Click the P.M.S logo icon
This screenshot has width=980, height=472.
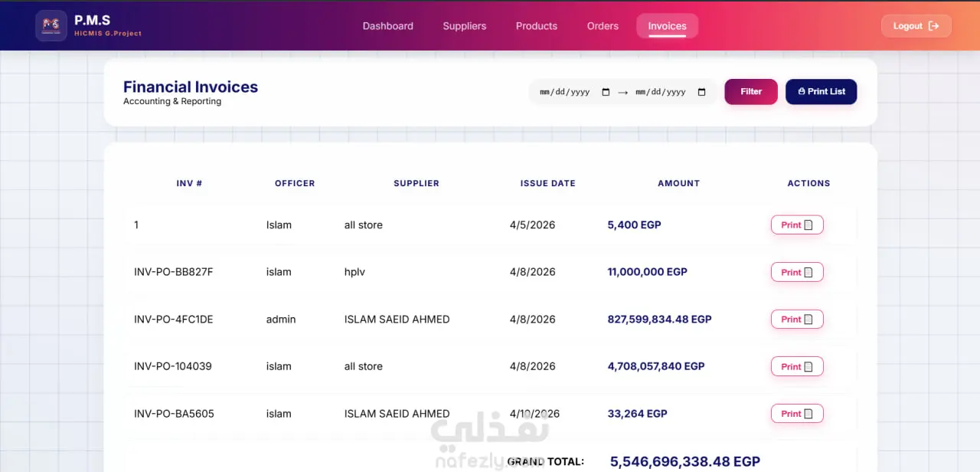[51, 25]
